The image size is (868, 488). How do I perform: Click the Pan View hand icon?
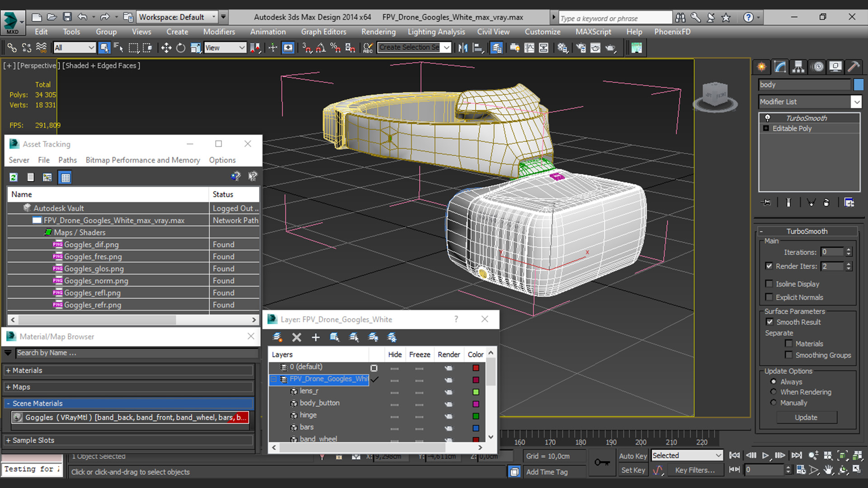(828, 470)
